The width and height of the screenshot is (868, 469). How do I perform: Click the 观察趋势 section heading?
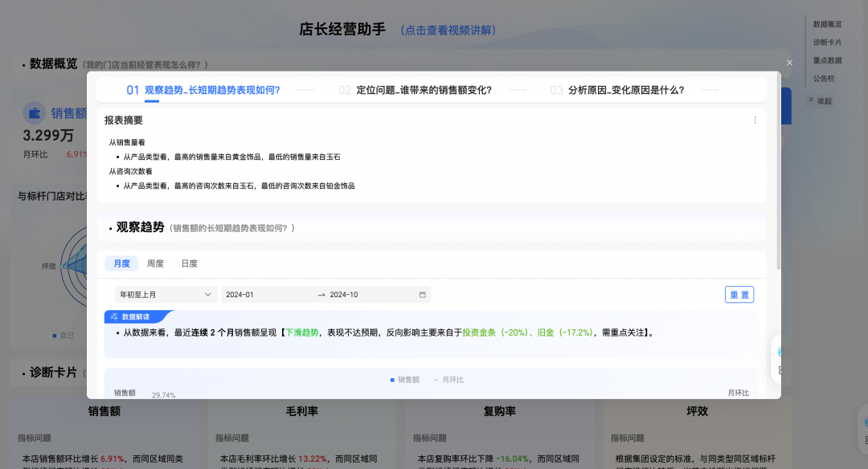[140, 227]
